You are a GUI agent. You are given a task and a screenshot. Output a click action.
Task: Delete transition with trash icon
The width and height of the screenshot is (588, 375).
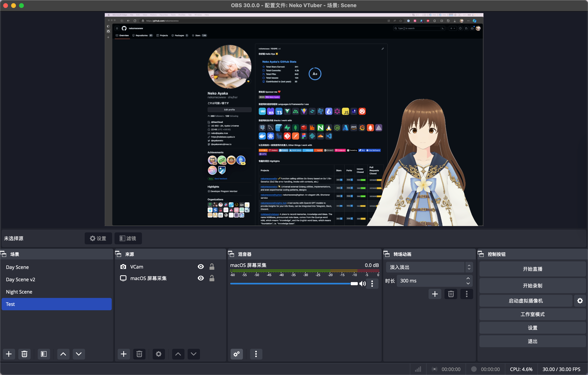[x=451, y=294]
